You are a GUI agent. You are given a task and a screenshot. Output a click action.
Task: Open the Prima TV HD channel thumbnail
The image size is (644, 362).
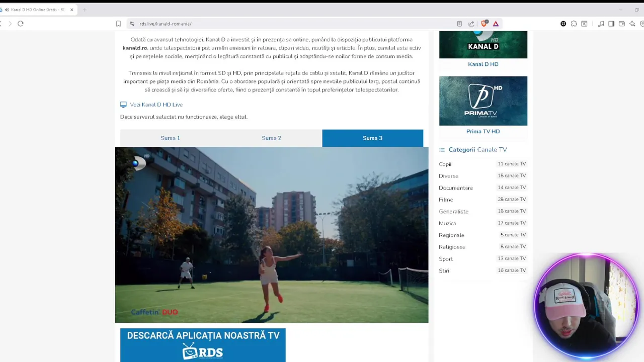click(x=483, y=101)
